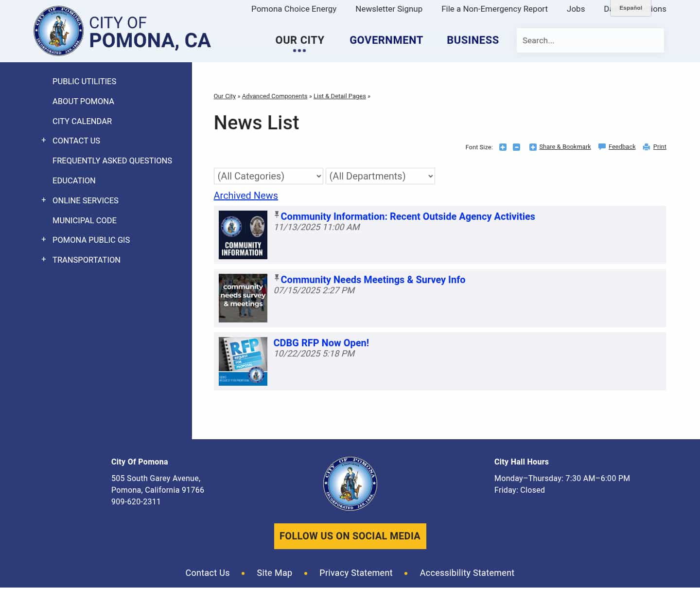Click inside the Search field
Screen dimensions: 700x589
(590, 40)
